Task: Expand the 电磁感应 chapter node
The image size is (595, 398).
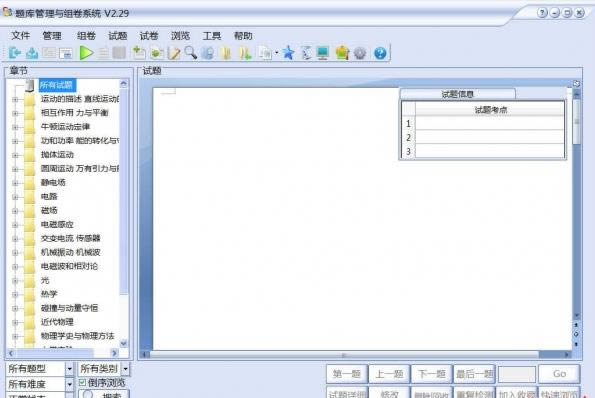Action: point(15,225)
